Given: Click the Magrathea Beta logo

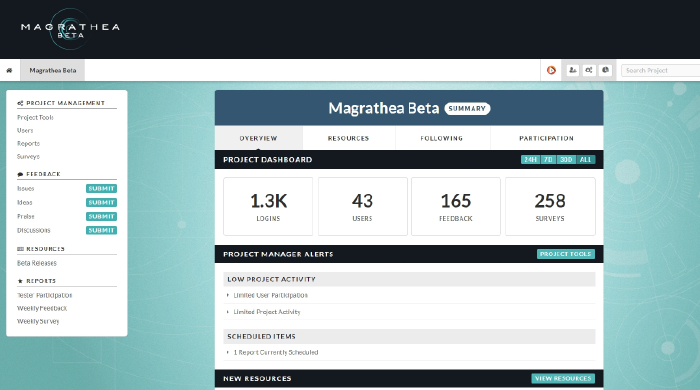Looking at the screenshot, I should click(70, 29).
